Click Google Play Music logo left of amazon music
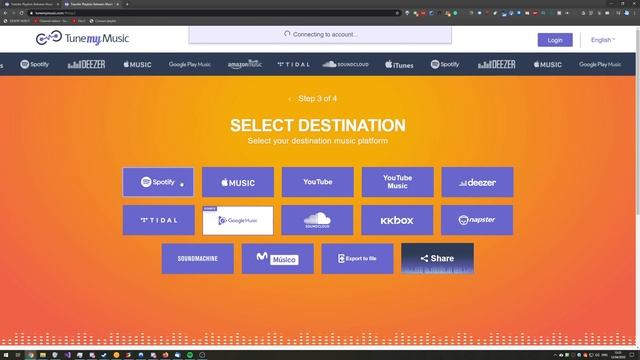Image resolution: width=640 pixels, height=360 pixels. tap(190, 64)
